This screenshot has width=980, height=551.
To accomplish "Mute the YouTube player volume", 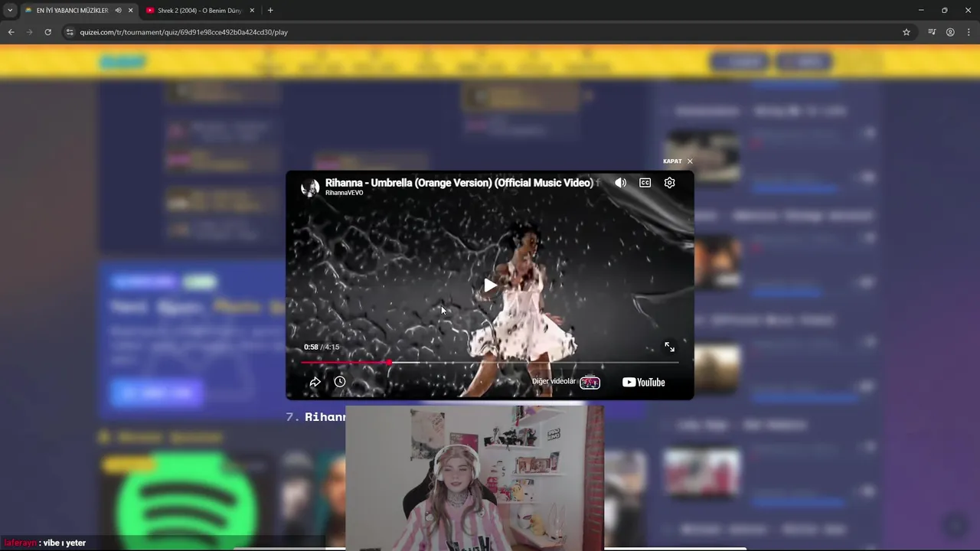I will 620,183.
